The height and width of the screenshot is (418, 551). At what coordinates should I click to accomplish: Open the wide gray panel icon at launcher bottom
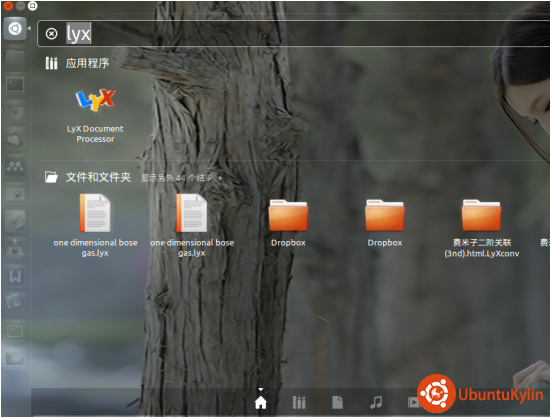[15, 358]
